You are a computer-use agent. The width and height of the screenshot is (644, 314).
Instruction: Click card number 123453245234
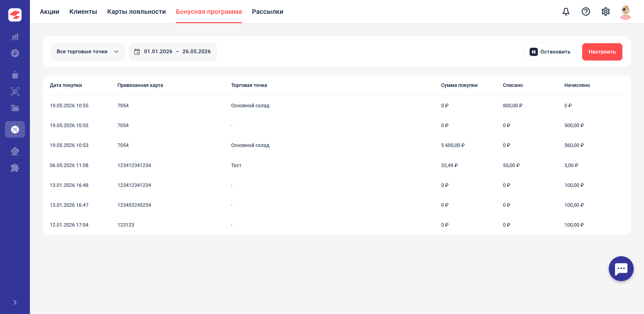134,205
